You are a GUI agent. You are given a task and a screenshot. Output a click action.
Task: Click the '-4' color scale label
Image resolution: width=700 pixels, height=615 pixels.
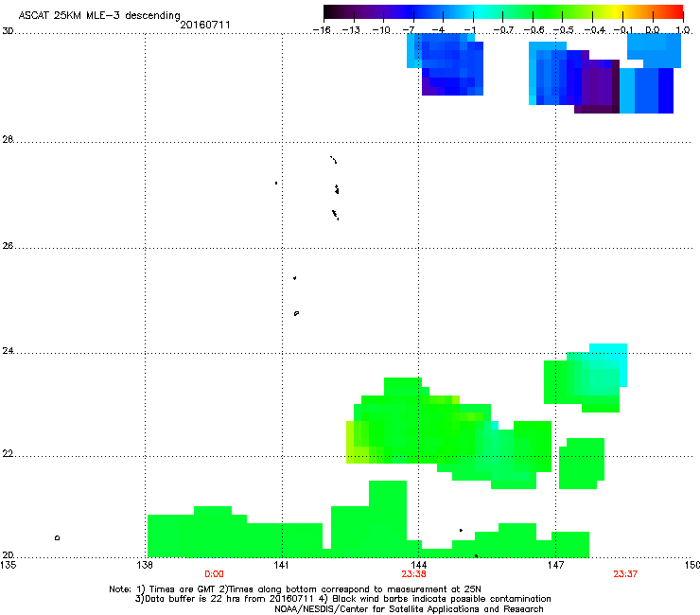(438, 30)
